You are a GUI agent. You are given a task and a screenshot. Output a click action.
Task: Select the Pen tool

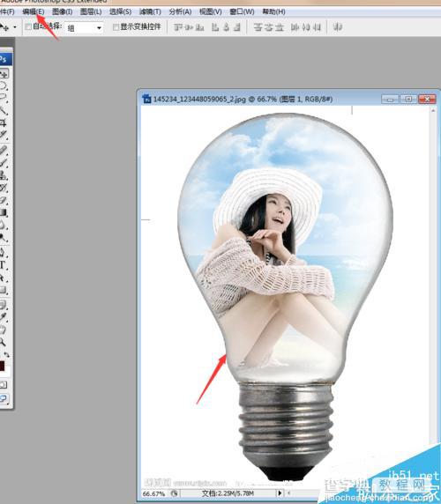click(4, 253)
